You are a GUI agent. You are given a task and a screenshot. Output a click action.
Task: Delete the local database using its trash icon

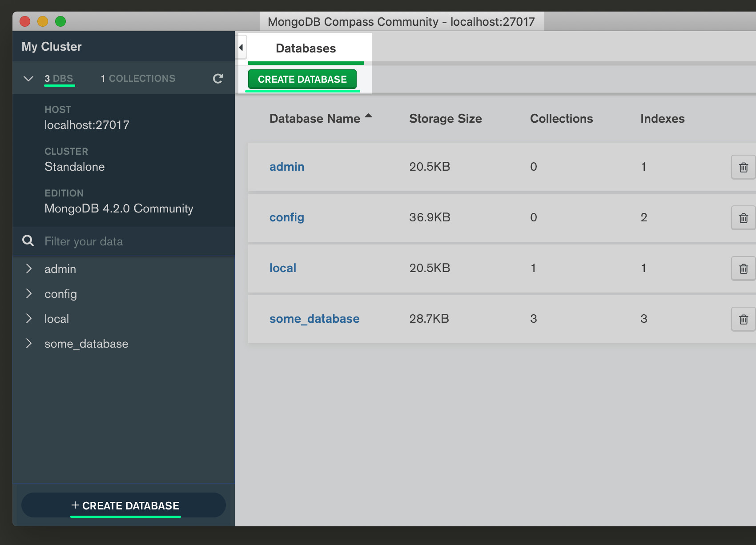click(x=743, y=268)
